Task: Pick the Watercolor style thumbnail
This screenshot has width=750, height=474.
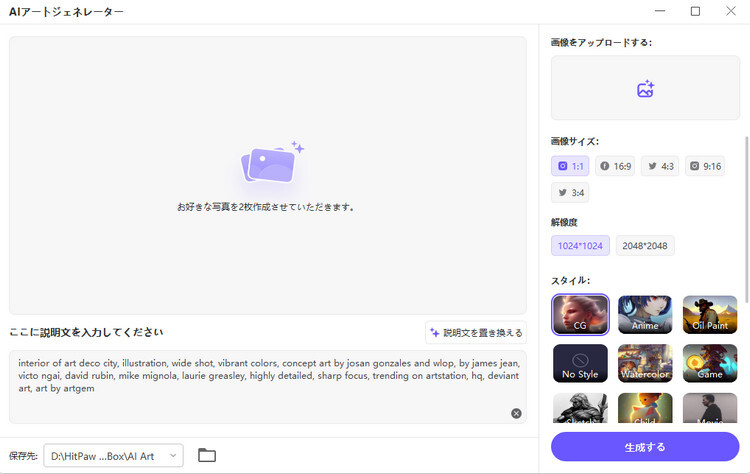Action: click(x=645, y=363)
